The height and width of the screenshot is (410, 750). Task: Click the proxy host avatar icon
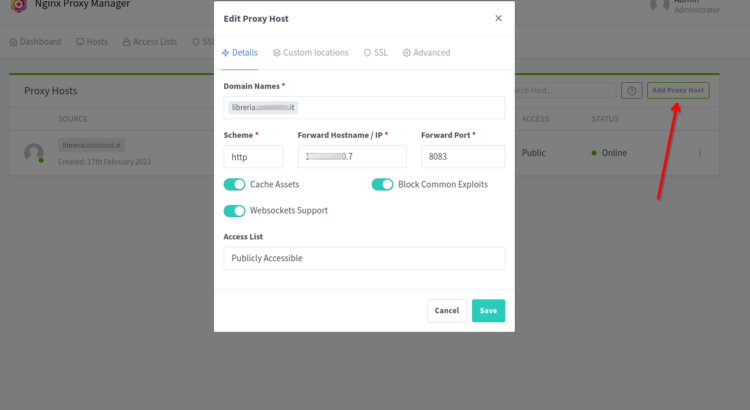(34, 153)
